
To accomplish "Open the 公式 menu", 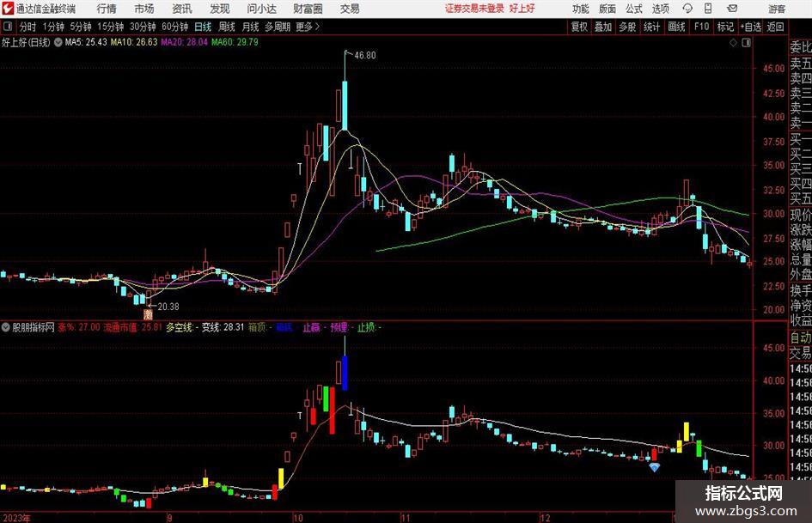I will (634, 9).
